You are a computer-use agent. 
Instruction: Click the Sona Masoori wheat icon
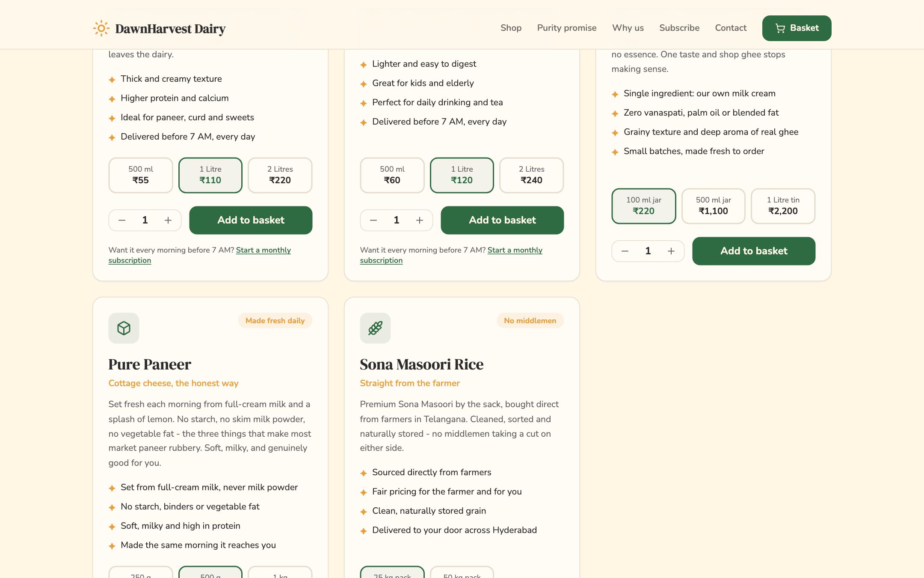click(x=375, y=328)
